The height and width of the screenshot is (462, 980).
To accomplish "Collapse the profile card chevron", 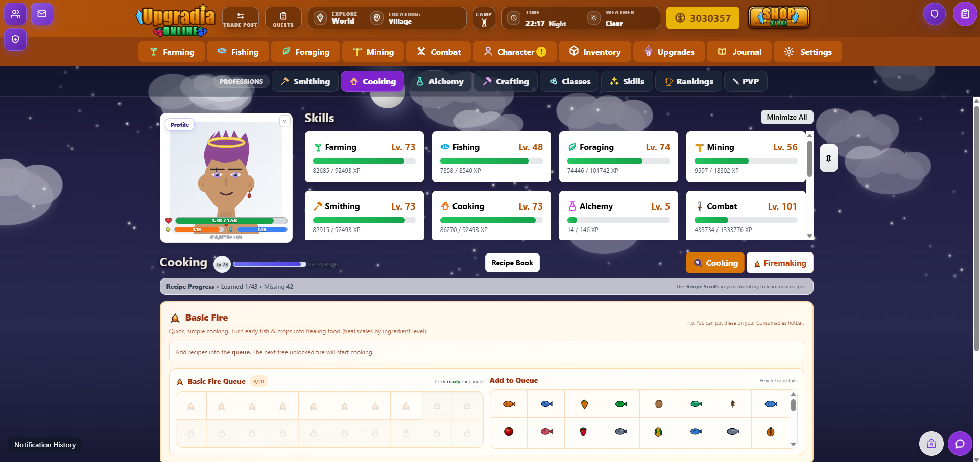I will (284, 121).
